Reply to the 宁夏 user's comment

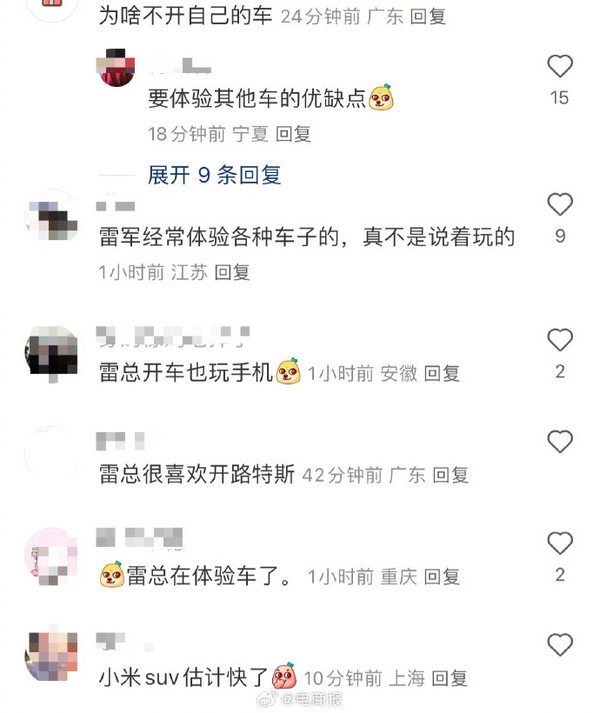pos(293,134)
